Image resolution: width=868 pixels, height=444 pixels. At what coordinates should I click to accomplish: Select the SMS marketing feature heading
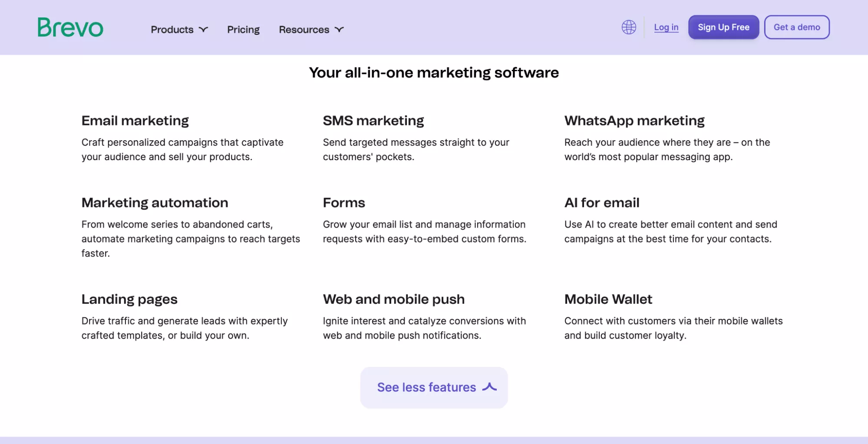pos(373,121)
